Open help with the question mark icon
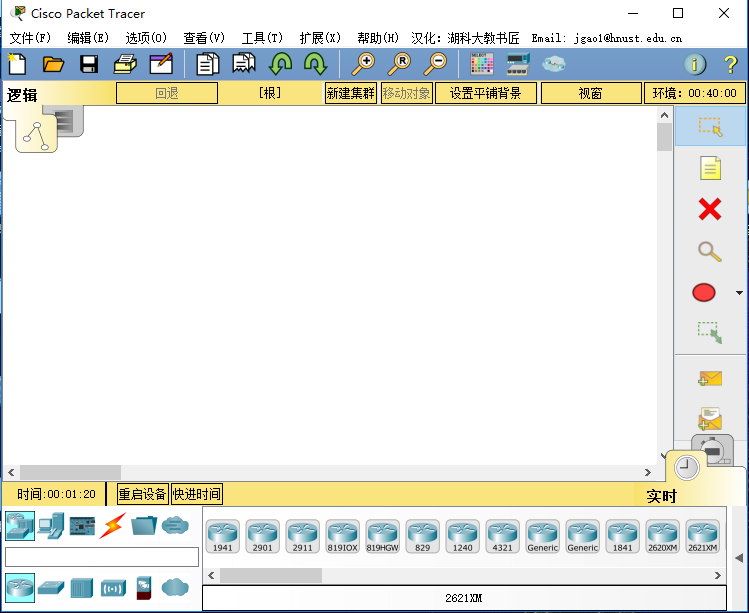The height and width of the screenshot is (613, 749). coord(730,64)
